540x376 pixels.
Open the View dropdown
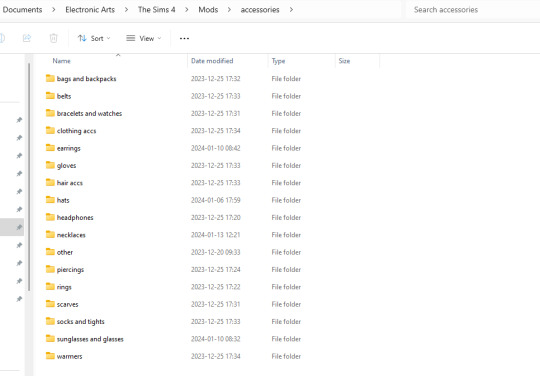point(144,38)
